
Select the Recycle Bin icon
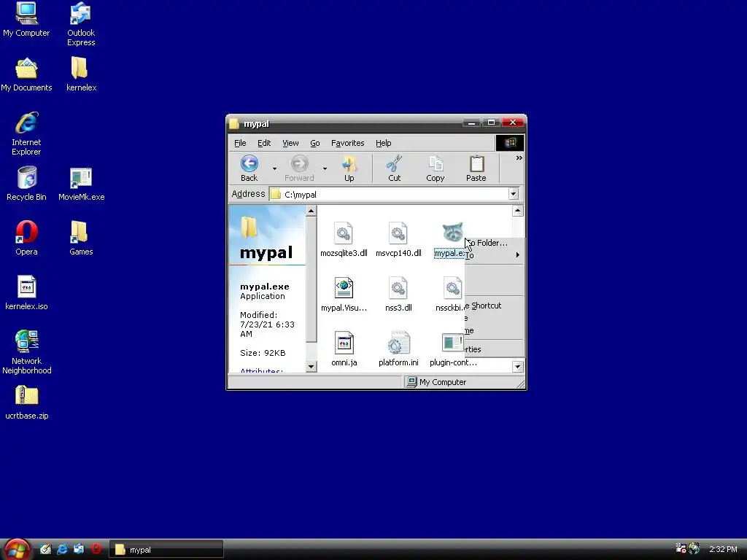coord(26,184)
